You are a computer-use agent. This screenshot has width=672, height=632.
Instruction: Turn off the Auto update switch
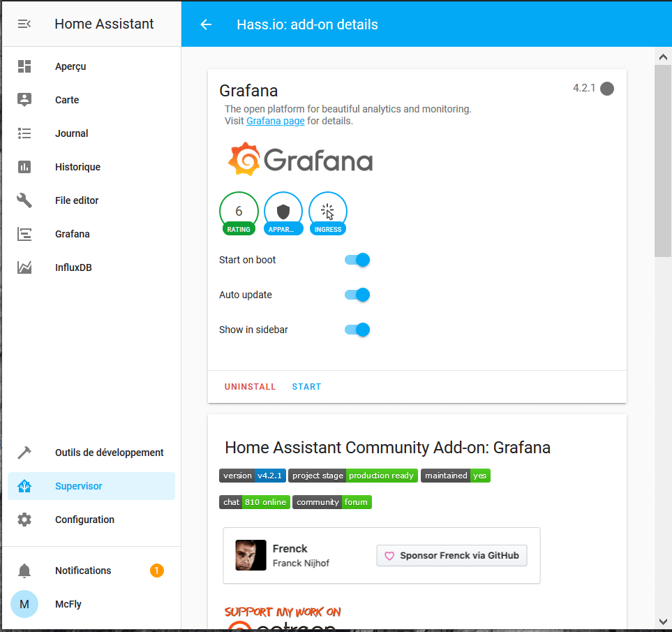357,295
